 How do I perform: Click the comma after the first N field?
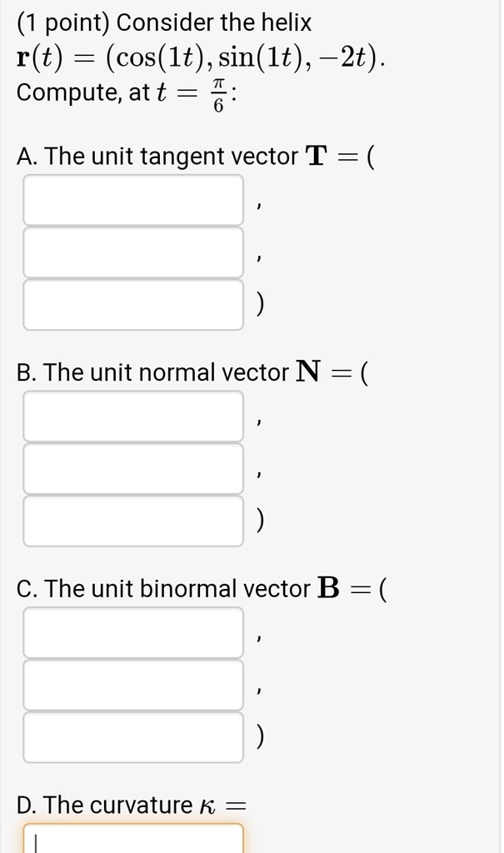[x=259, y=422]
